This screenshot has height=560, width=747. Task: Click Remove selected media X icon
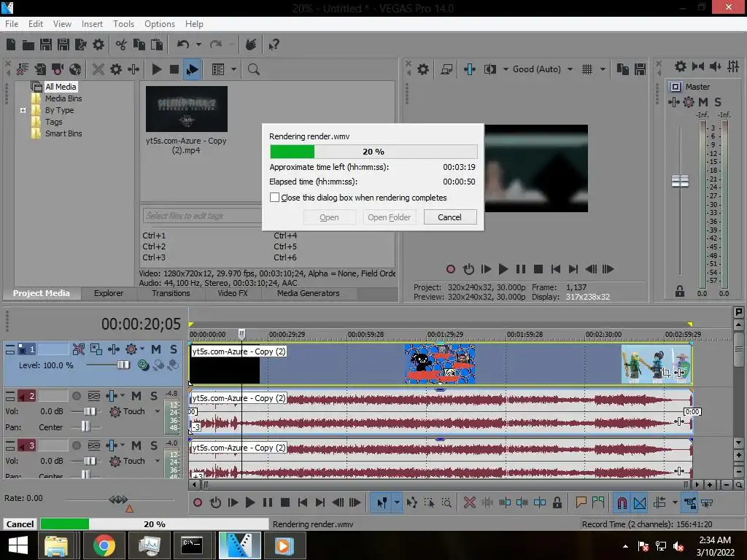(x=98, y=69)
